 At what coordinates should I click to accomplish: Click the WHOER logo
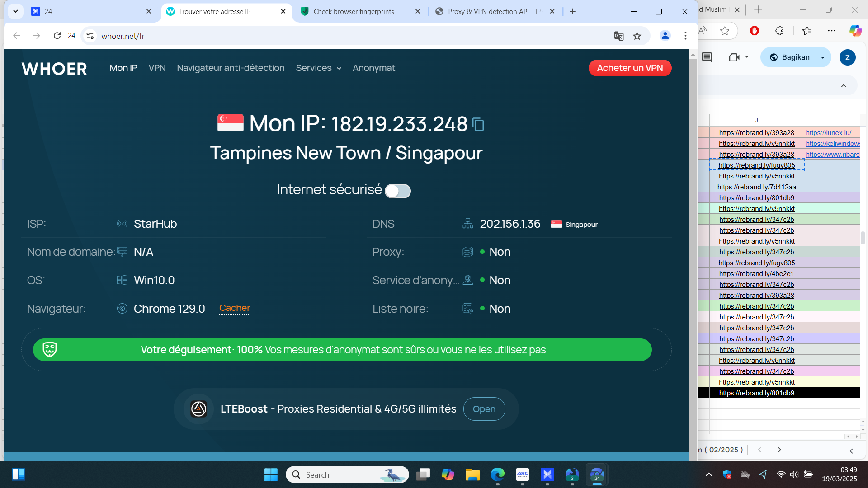[x=54, y=69]
